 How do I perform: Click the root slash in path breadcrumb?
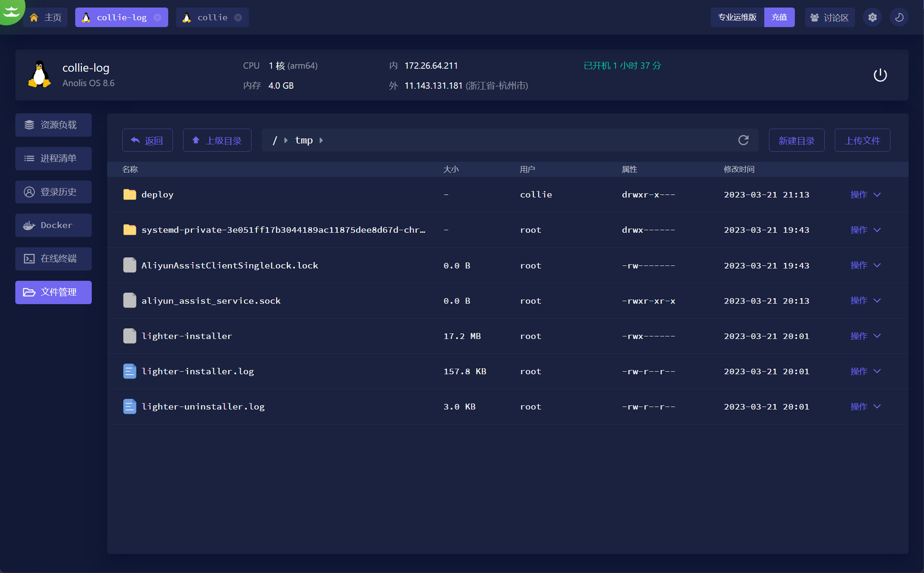275,140
